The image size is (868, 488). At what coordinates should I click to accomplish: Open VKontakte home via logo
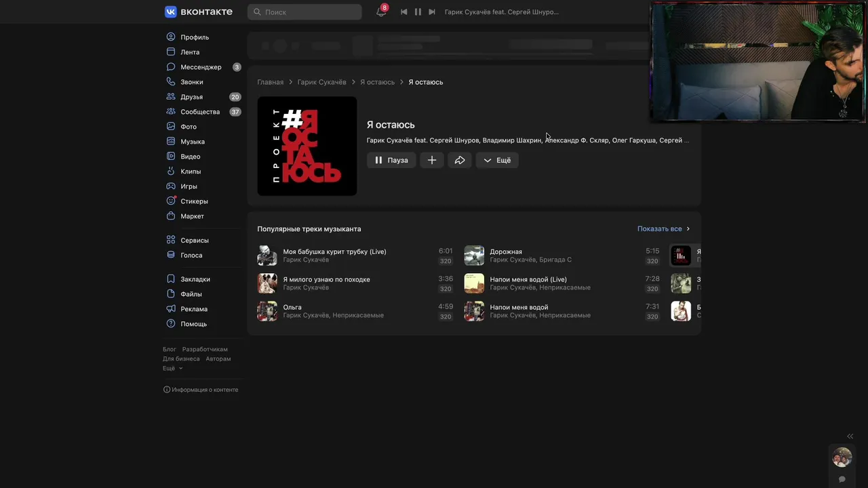coord(198,12)
